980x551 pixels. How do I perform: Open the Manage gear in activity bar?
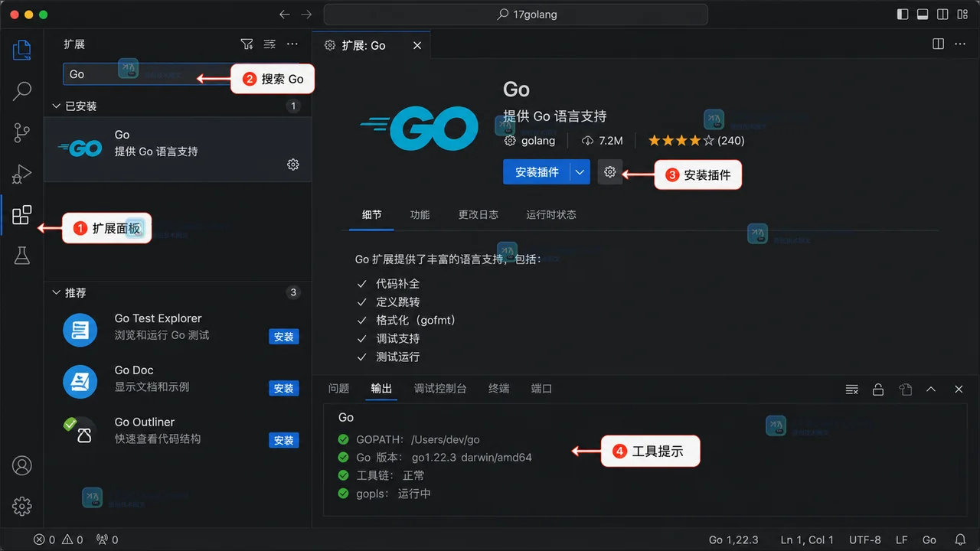tap(22, 506)
